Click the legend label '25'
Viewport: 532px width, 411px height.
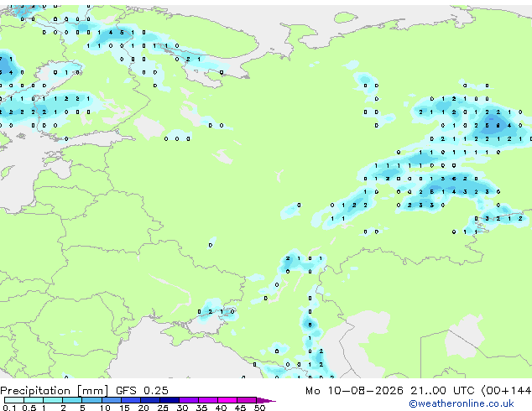click(163, 408)
